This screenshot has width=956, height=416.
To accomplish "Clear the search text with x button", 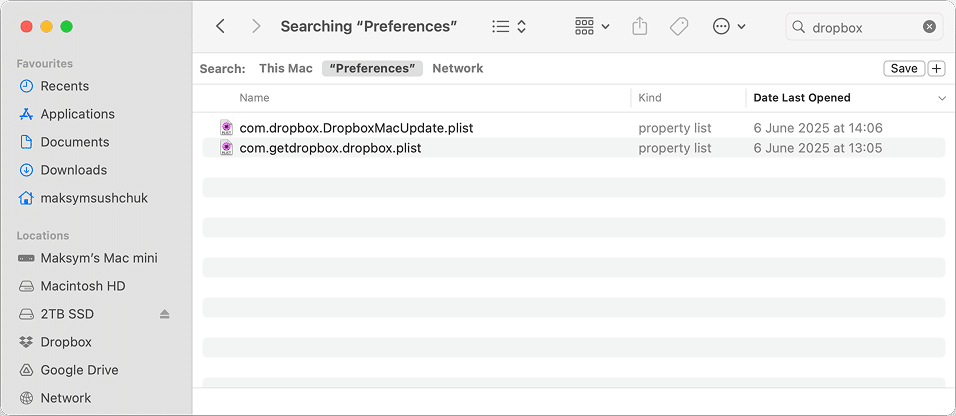I will click(929, 27).
